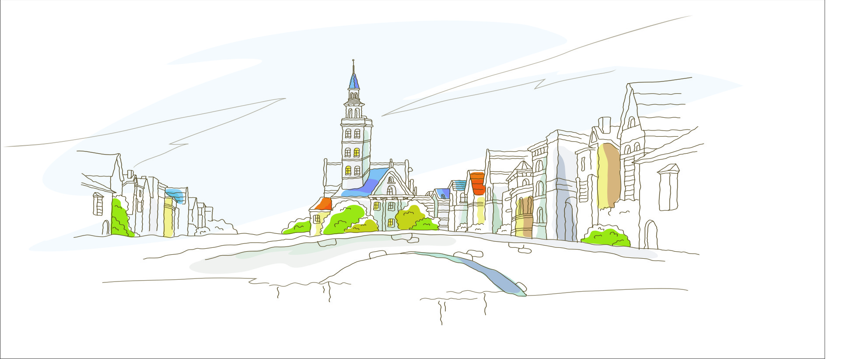Click the arched doorway at the far right

(651, 236)
